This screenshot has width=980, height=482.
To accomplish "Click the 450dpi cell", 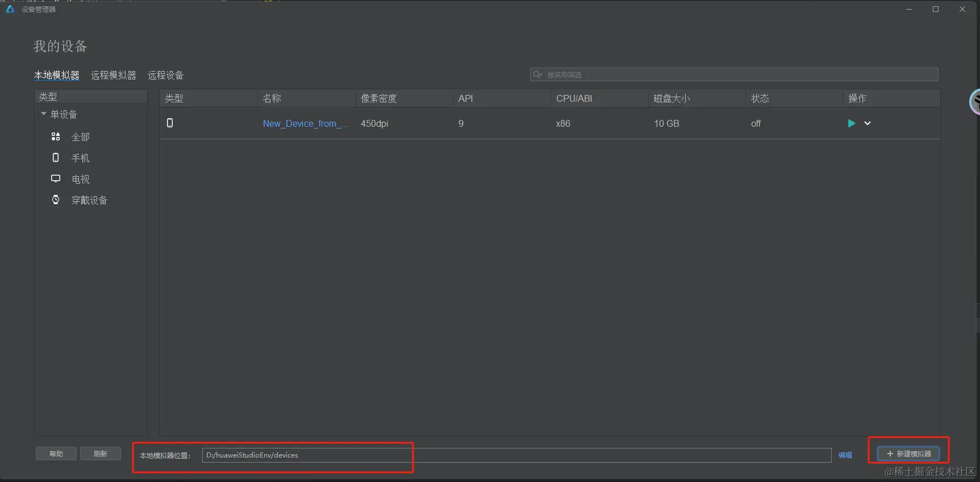I will [374, 123].
